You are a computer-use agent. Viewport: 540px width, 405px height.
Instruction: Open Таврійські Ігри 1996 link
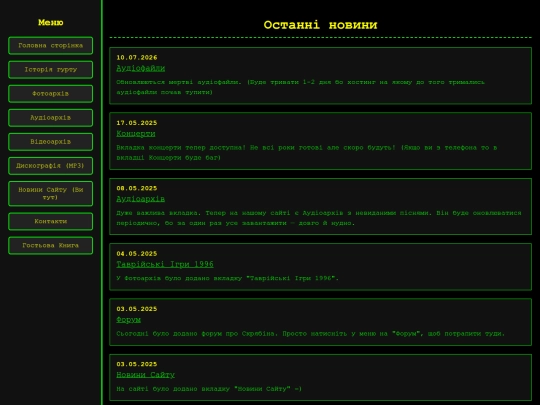point(165,264)
